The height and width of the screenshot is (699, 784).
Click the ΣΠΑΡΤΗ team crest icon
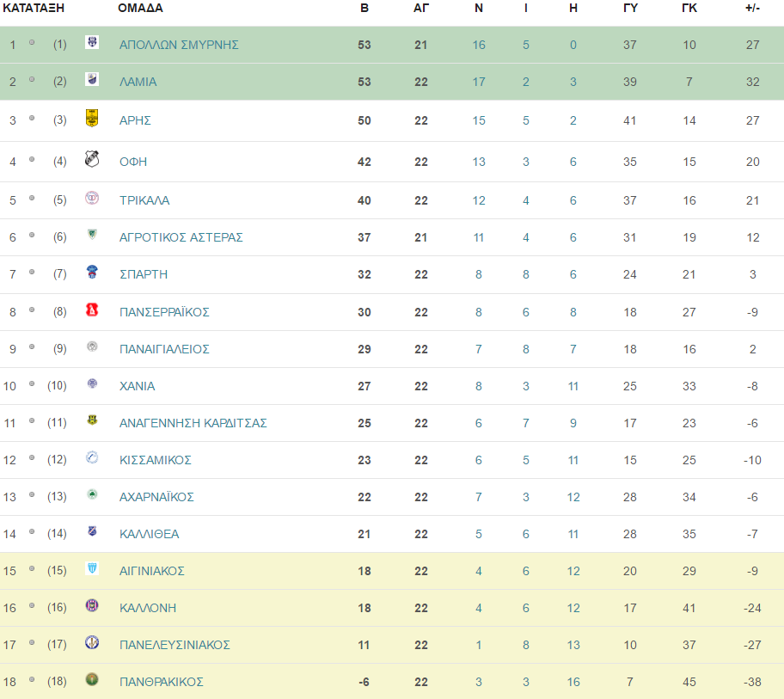[92, 272]
